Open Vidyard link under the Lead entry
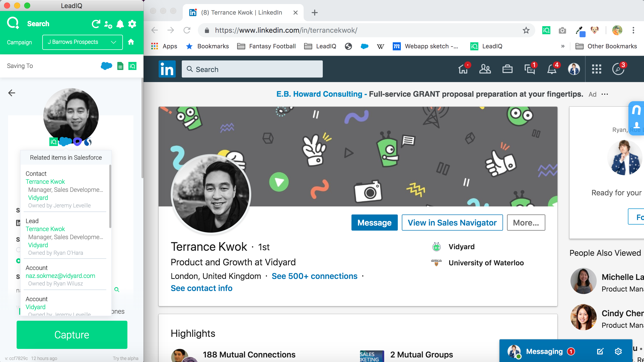The image size is (644, 362). pos(38,245)
